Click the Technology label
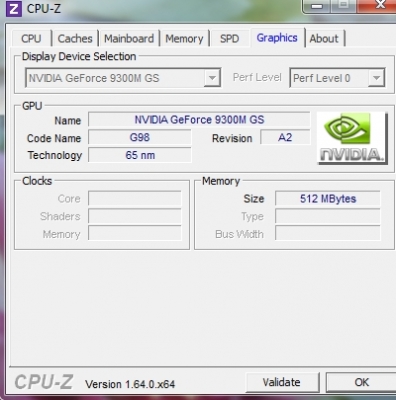This screenshot has width=396, height=400. [x=55, y=155]
